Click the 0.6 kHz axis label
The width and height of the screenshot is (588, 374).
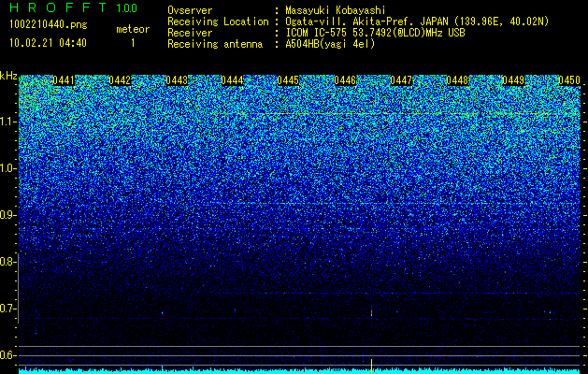[x=7, y=355]
